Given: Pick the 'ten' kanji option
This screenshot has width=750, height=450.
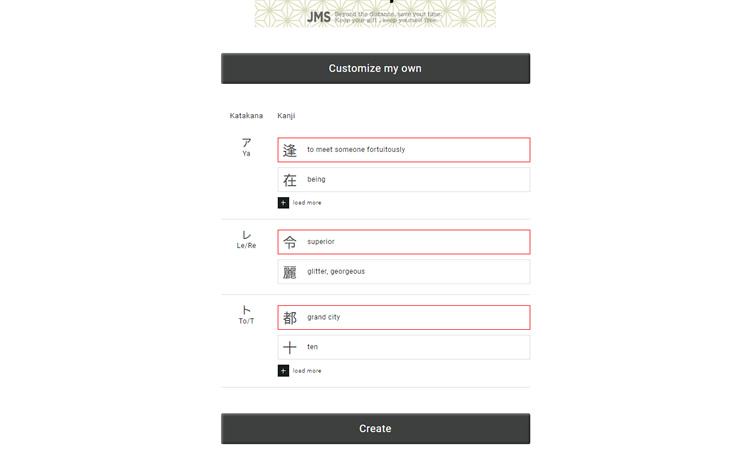Looking at the screenshot, I should point(404,347).
